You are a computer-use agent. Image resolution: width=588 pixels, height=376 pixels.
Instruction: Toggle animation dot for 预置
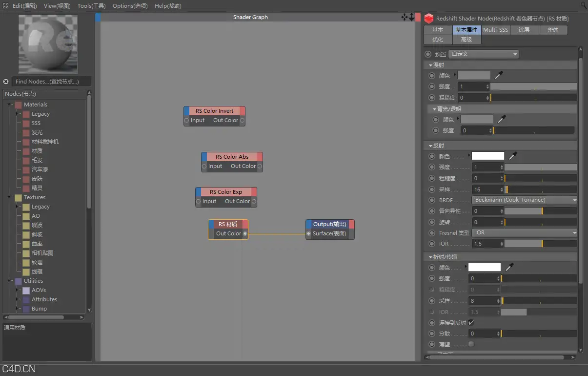(428, 54)
